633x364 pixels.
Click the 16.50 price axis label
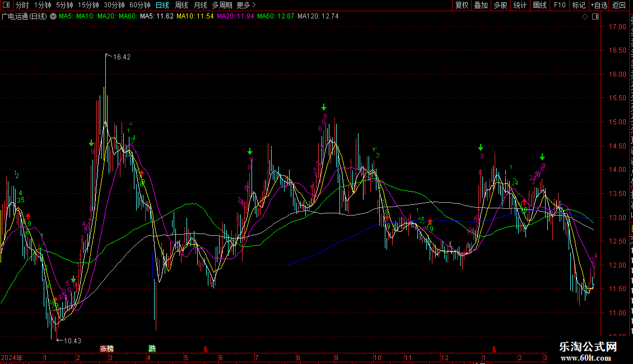618,50
